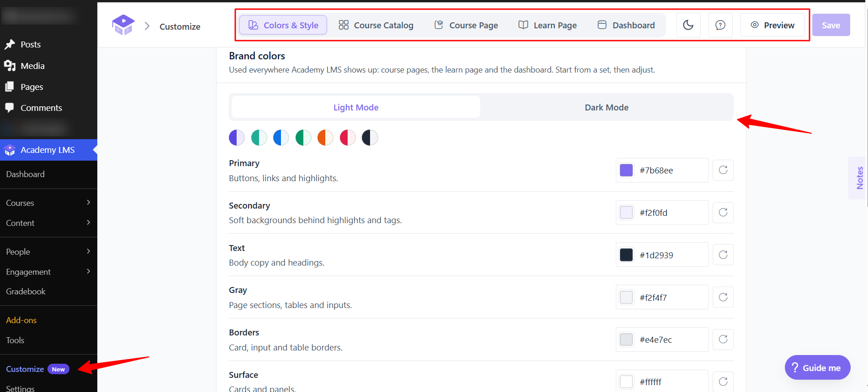Open Customize submenu item
This screenshot has width=868, height=392.
[25, 369]
